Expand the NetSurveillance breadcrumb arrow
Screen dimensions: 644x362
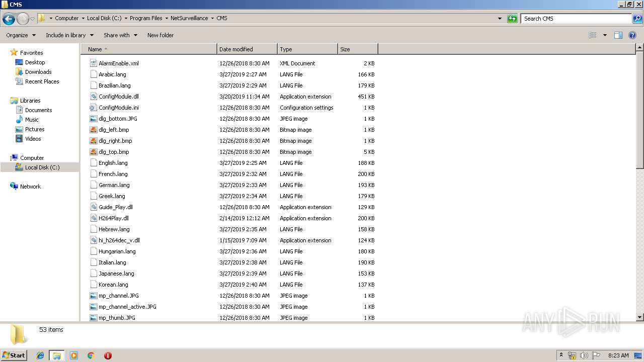[212, 18]
